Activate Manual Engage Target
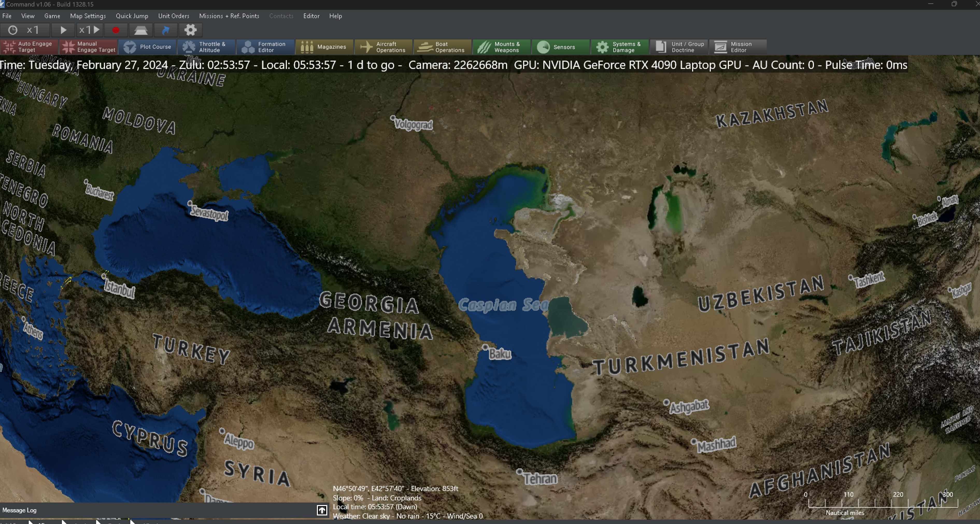The height and width of the screenshot is (524, 980). 88,47
